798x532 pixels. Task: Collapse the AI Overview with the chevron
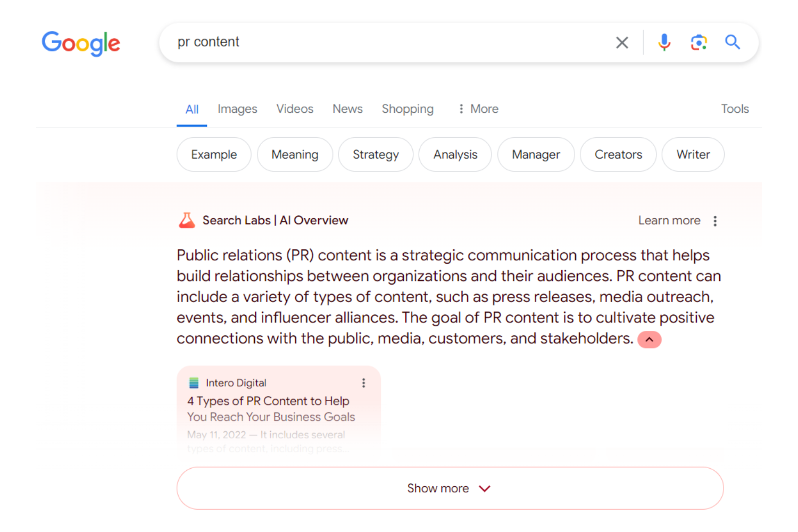649,339
